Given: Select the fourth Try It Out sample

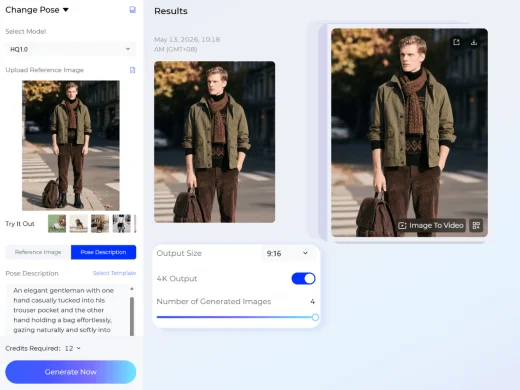Looking at the screenshot, I should (122, 223).
